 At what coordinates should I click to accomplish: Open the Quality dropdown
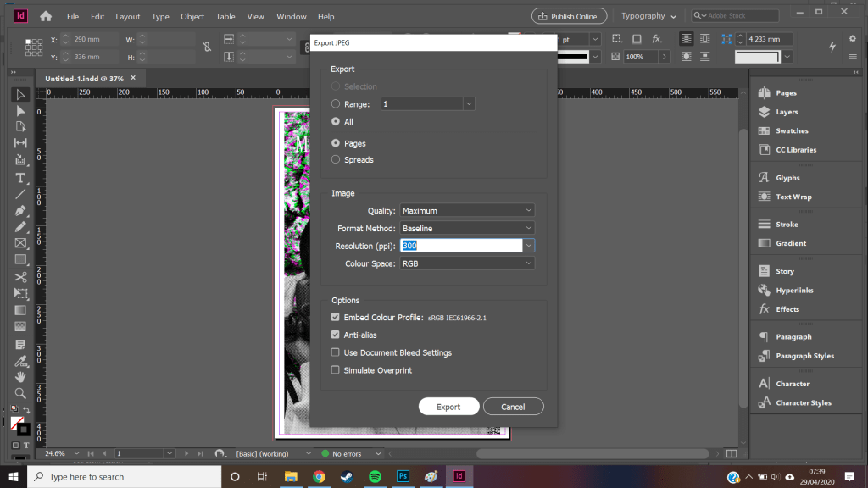point(467,210)
